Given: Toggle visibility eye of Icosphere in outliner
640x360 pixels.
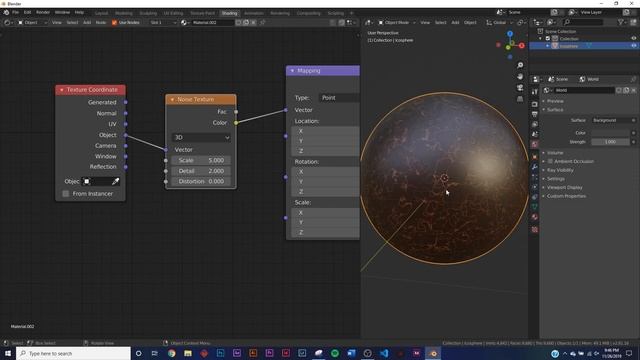Looking at the screenshot, I should pyautogui.click(x=633, y=46).
